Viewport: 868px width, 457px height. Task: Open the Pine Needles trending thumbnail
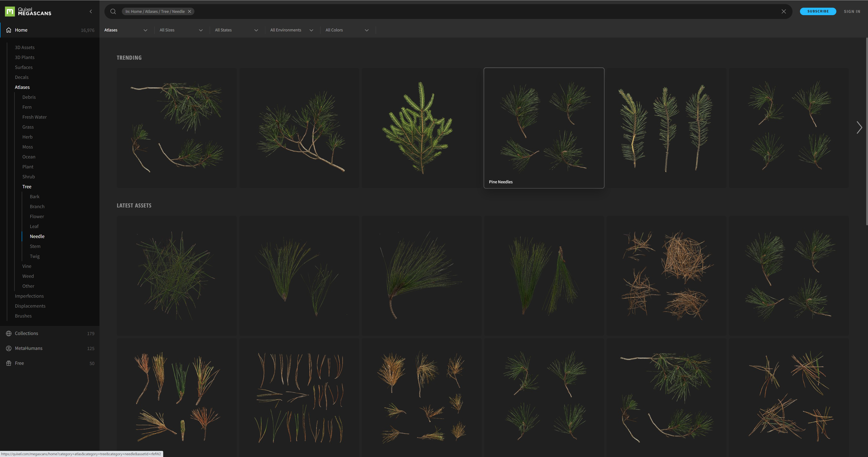[x=544, y=128]
